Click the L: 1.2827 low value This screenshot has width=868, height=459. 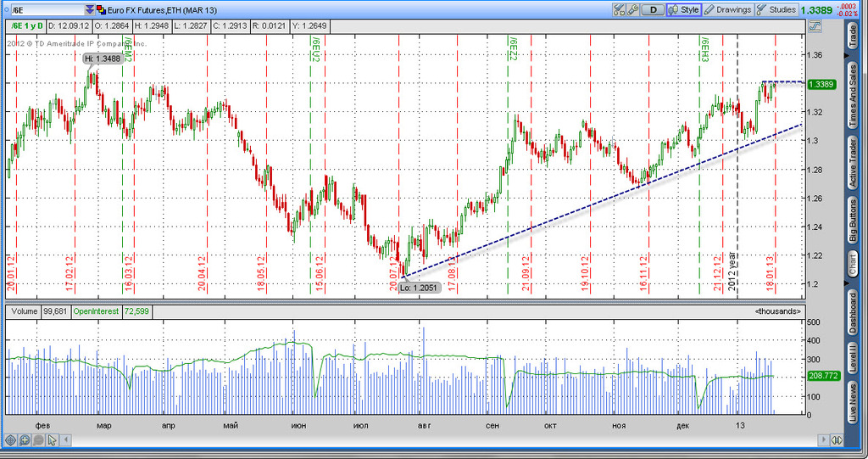click(x=190, y=26)
